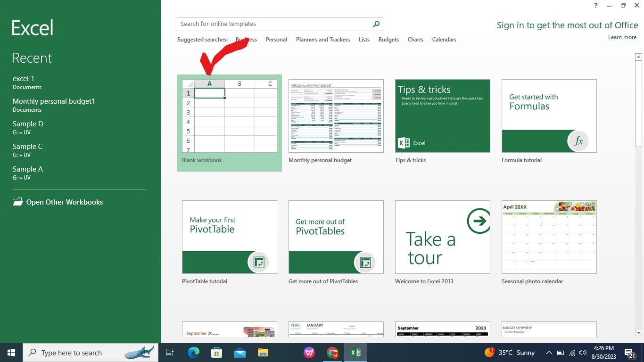Open the Get more out of PivotTables template
This screenshot has height=362, width=644.
[x=336, y=237]
